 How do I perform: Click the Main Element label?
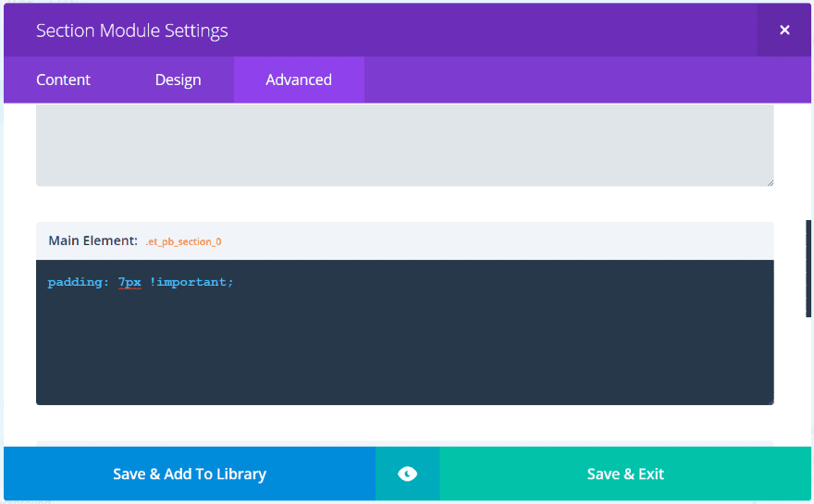[x=92, y=240]
